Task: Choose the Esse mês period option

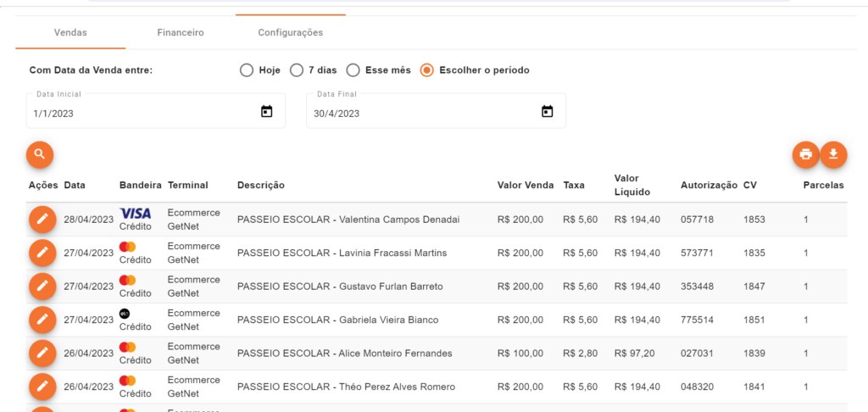Action: [x=354, y=70]
